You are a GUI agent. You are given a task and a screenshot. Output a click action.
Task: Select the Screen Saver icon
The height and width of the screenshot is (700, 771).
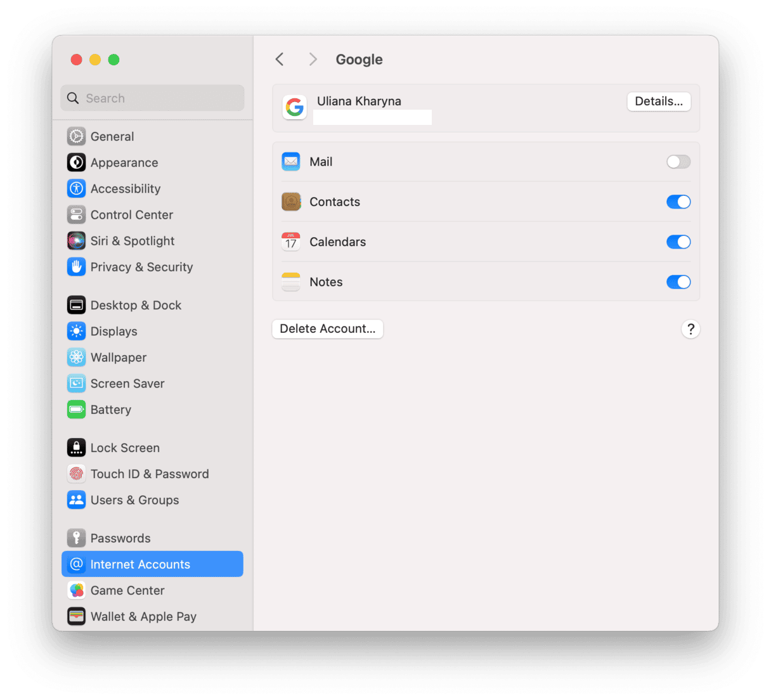(76, 383)
